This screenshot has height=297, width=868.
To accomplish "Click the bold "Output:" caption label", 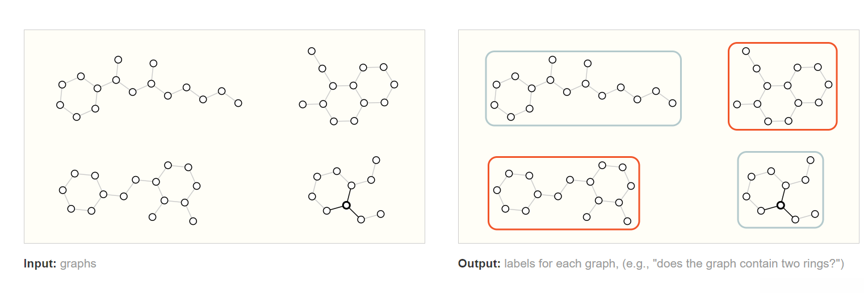I will 478,263.
